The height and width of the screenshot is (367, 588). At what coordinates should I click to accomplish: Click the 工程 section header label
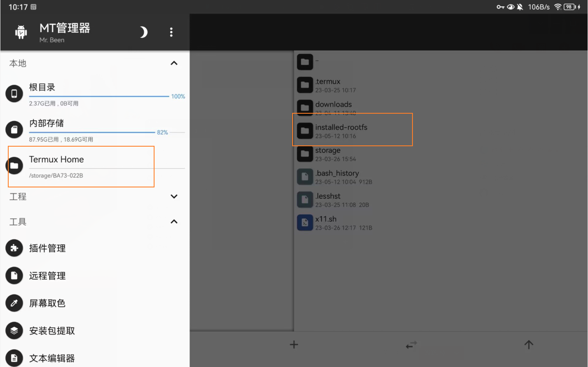coord(18,196)
